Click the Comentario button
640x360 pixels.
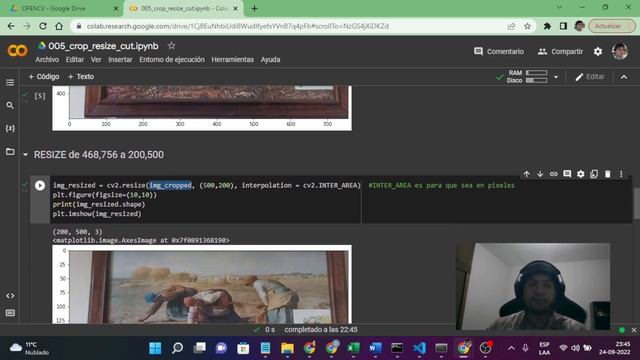point(499,51)
